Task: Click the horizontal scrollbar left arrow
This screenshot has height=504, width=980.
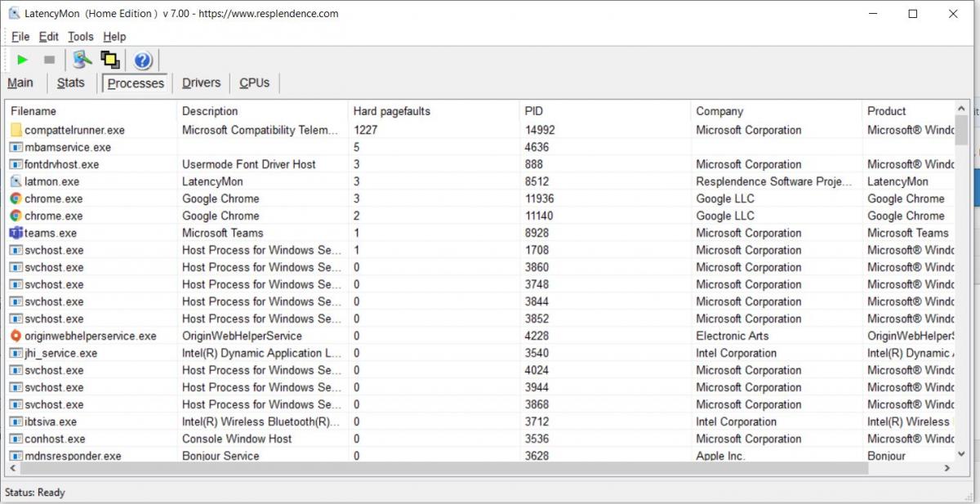Action: tap(12, 469)
